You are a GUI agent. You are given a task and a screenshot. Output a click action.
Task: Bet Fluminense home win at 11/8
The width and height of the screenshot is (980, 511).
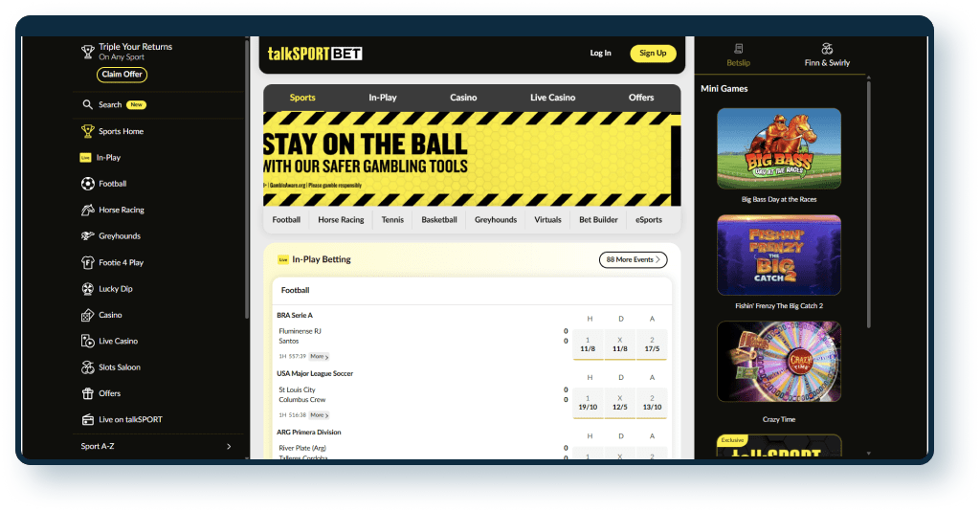click(588, 344)
